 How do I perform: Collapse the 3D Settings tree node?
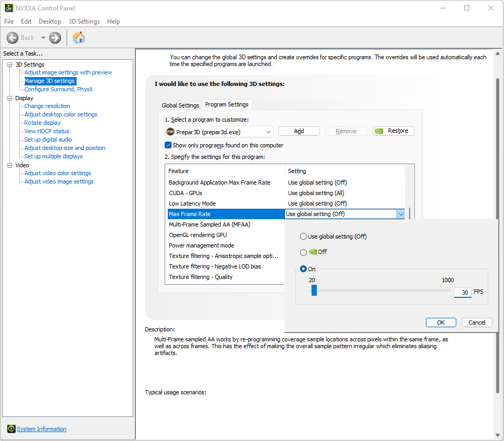(x=10, y=64)
